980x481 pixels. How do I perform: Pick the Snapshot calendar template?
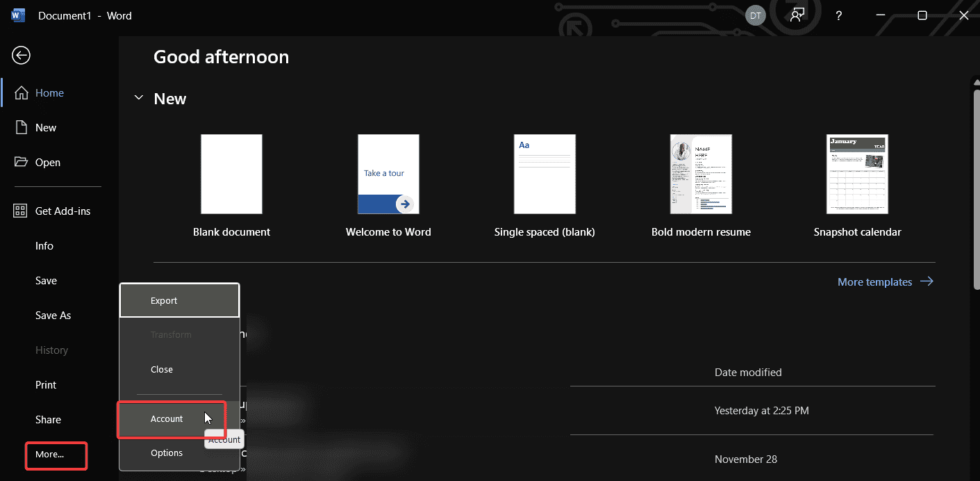pyautogui.click(x=857, y=174)
